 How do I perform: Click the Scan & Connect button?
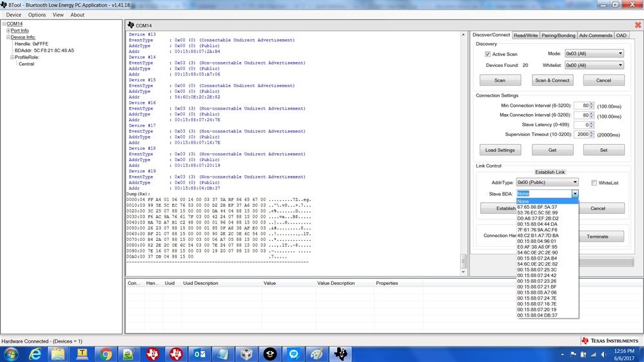click(552, 80)
